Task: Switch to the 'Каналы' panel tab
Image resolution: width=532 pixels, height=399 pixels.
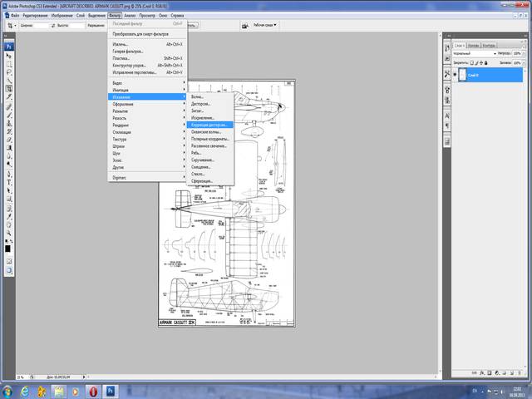Action: [x=474, y=45]
